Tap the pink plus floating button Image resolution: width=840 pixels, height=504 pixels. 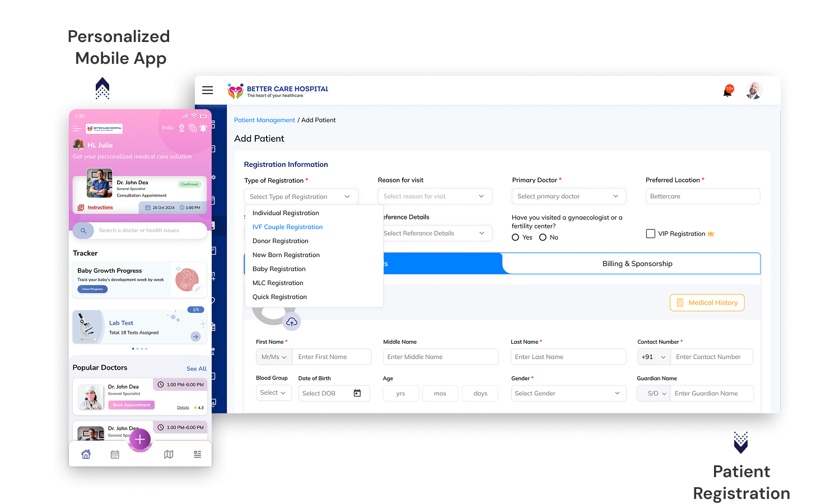pos(140,440)
